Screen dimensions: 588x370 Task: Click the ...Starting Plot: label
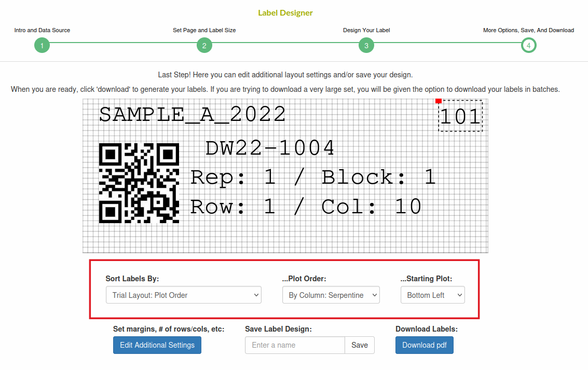point(426,279)
